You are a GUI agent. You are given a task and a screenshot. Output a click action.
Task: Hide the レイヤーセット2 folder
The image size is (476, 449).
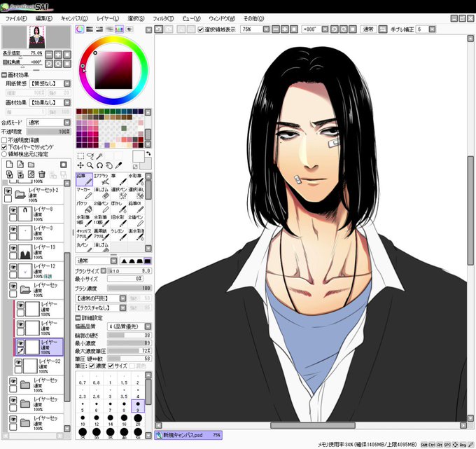pyautogui.click(x=8, y=191)
